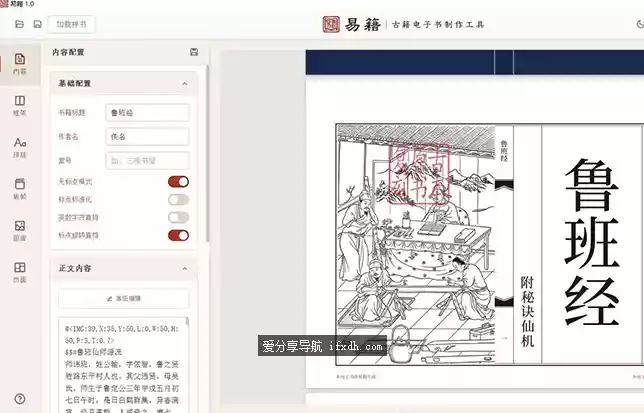
Task: Collapse the 正文内容 section
Action: pyautogui.click(x=184, y=269)
